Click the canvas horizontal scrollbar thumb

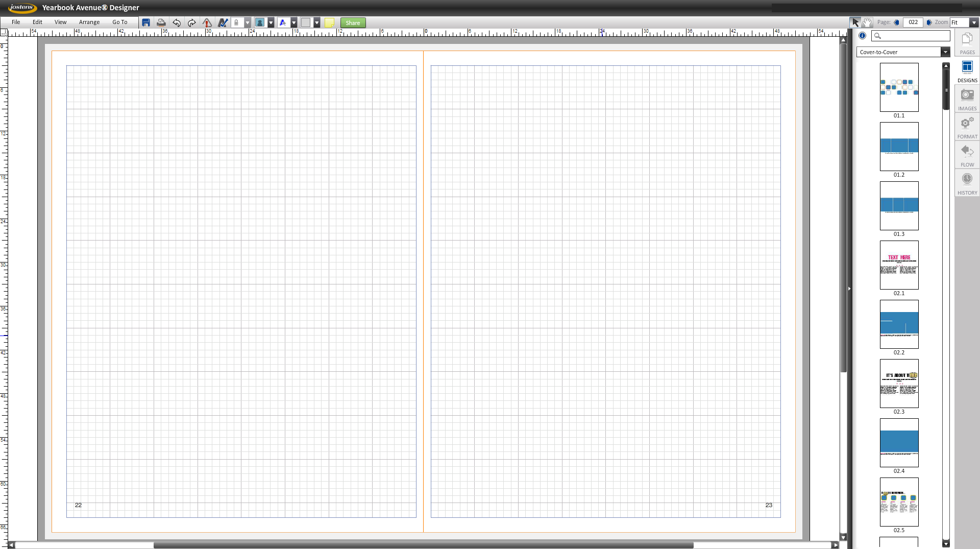423,545
